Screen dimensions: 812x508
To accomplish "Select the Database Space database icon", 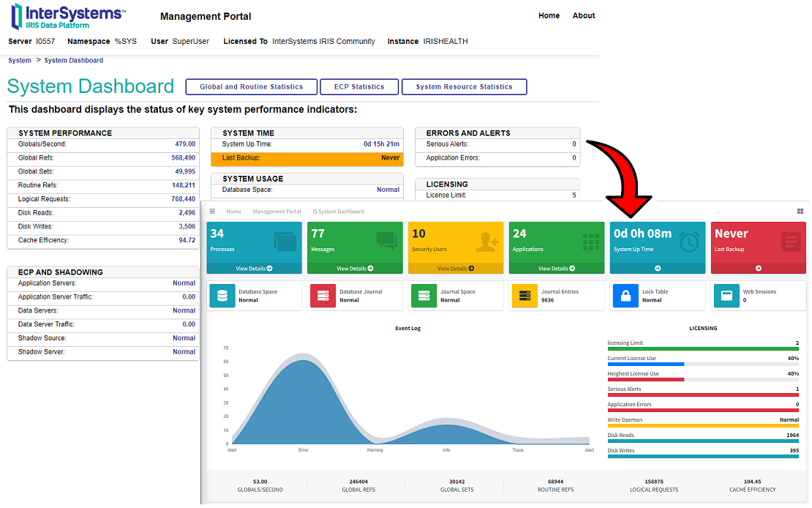I will click(223, 296).
